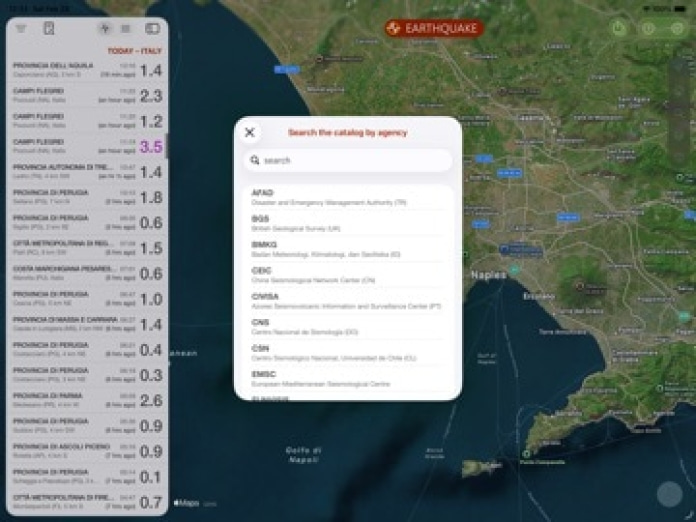Open the Provincia di Perugia 0.6 event
Image resolution: width=696 pixels, height=522 pixels.
[87, 222]
